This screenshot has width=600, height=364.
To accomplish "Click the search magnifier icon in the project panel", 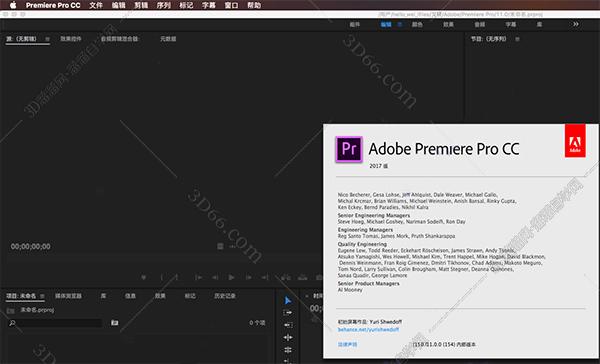I will tap(12, 323).
